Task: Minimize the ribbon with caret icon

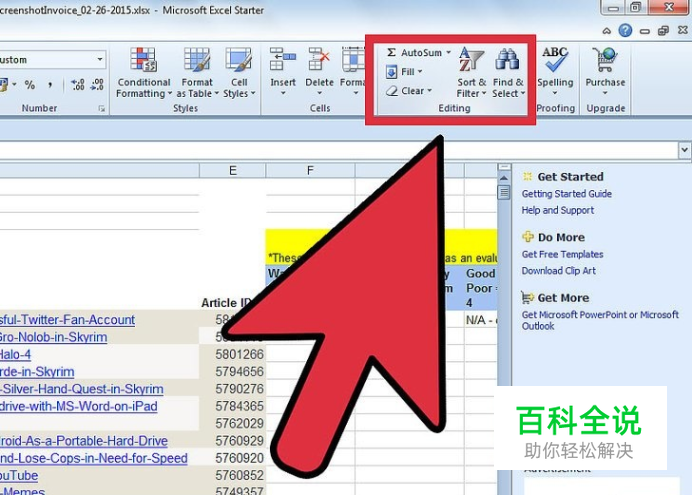Action: coord(607,31)
